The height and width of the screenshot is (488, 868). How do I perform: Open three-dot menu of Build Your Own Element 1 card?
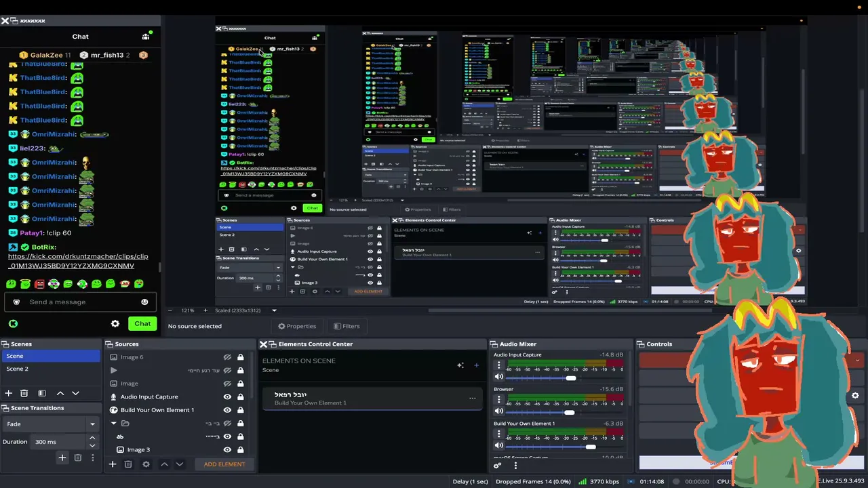tap(473, 398)
